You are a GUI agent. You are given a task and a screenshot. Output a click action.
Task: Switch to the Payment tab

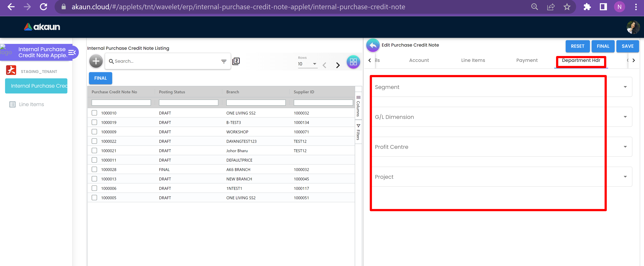tap(527, 60)
